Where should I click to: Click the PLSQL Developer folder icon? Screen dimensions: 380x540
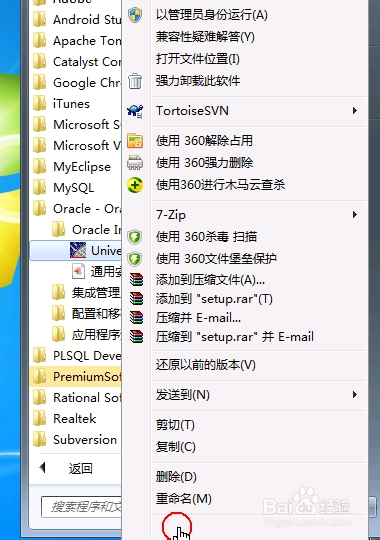pyautogui.click(x=40, y=356)
